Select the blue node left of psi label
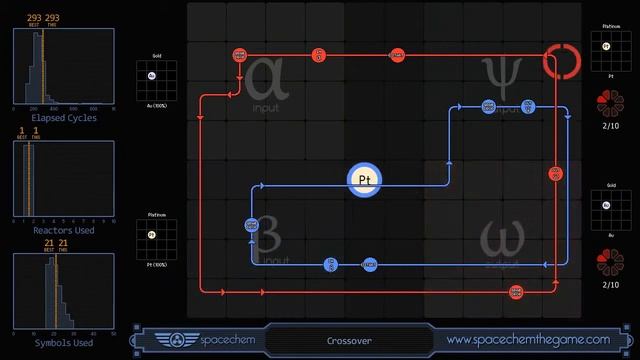 coord(489,107)
